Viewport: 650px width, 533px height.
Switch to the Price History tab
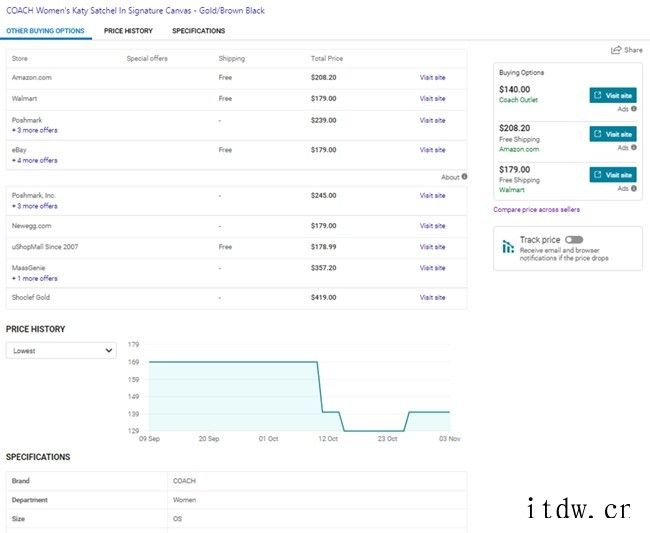point(128,31)
